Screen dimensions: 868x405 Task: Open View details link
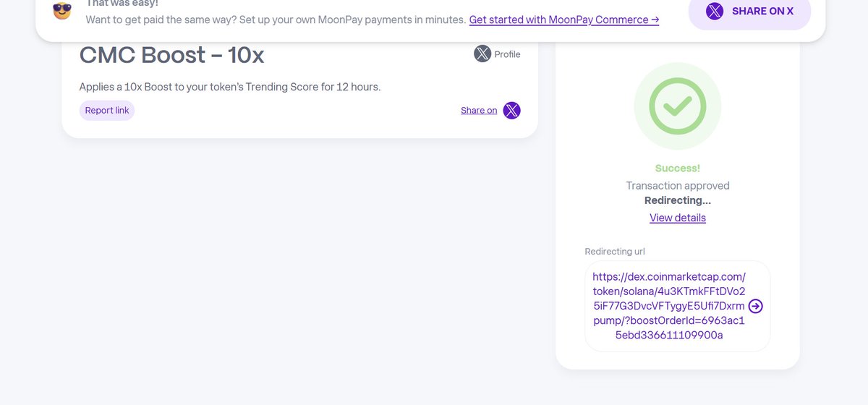(678, 218)
